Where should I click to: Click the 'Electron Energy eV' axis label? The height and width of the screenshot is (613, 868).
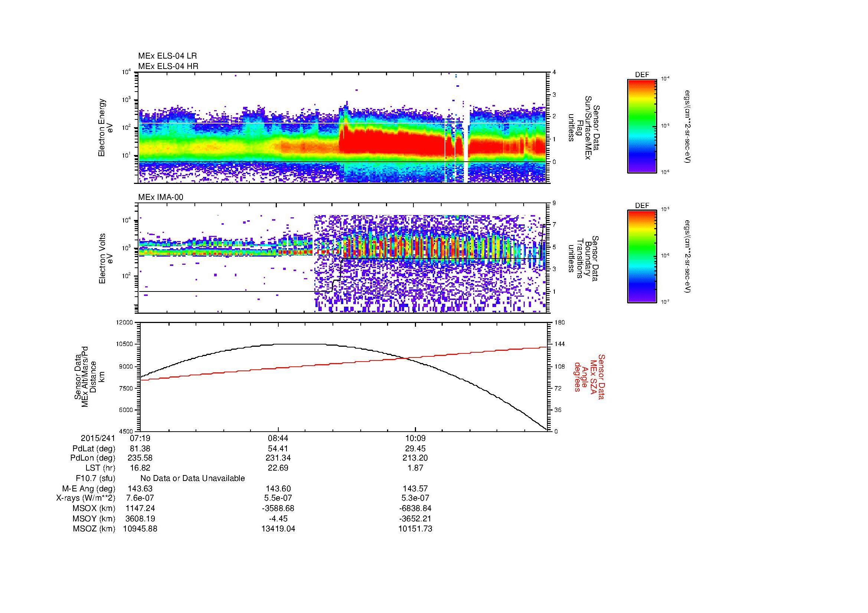[105, 128]
